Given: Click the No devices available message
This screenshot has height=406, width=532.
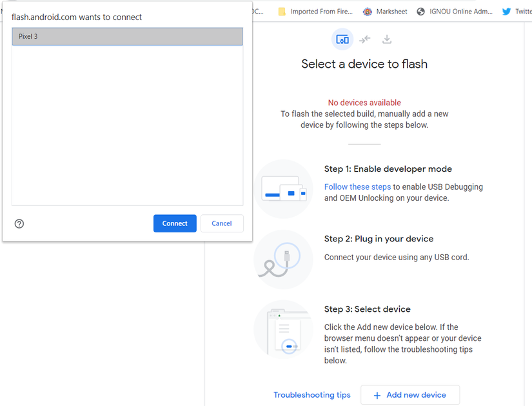Looking at the screenshot, I should pyautogui.click(x=364, y=103).
